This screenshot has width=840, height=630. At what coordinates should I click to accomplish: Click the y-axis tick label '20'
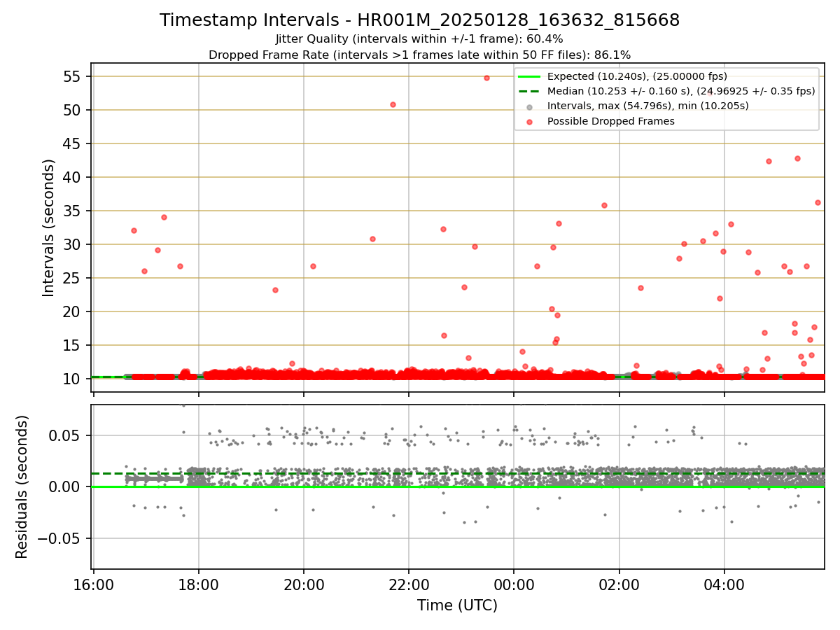click(72, 311)
